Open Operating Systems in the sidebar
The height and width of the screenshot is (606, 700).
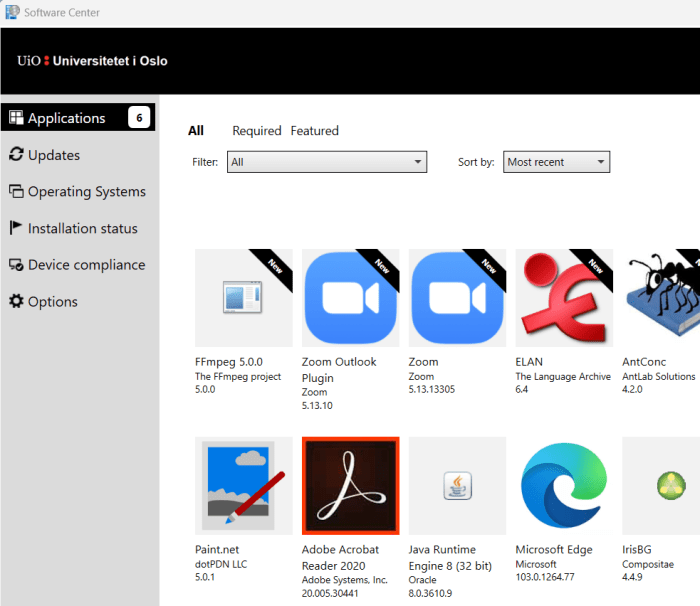pyautogui.click(x=86, y=192)
